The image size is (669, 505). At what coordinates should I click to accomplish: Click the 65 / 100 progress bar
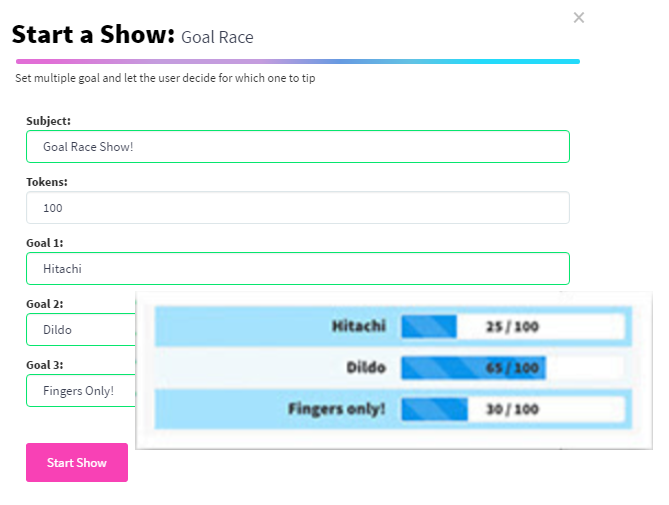click(x=512, y=368)
